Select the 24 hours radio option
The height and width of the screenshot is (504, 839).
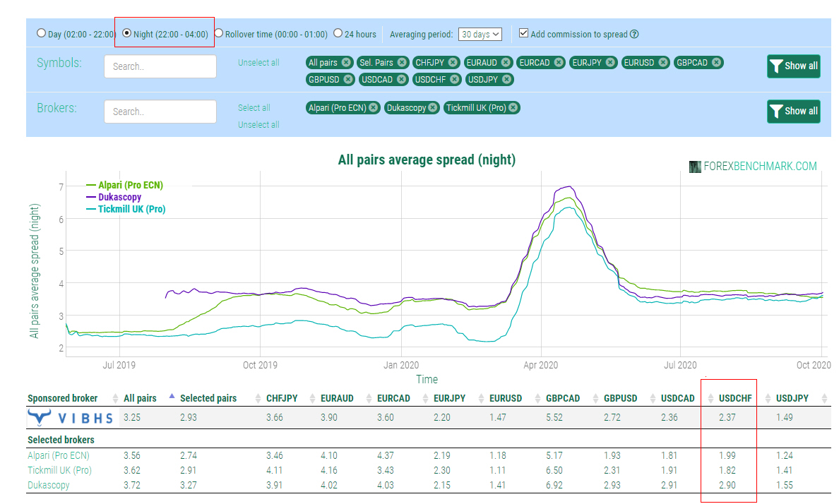click(338, 33)
